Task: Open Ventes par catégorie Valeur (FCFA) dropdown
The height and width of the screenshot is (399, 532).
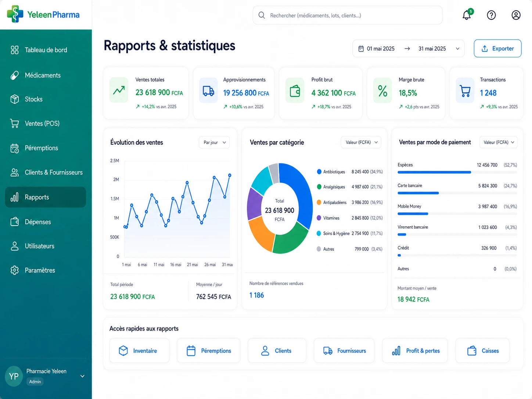Action: point(361,142)
